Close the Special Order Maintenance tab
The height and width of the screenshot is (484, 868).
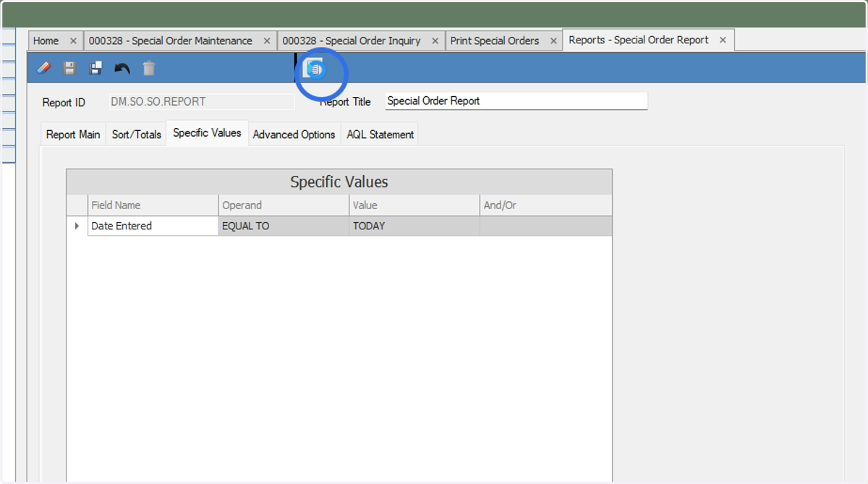click(x=267, y=41)
